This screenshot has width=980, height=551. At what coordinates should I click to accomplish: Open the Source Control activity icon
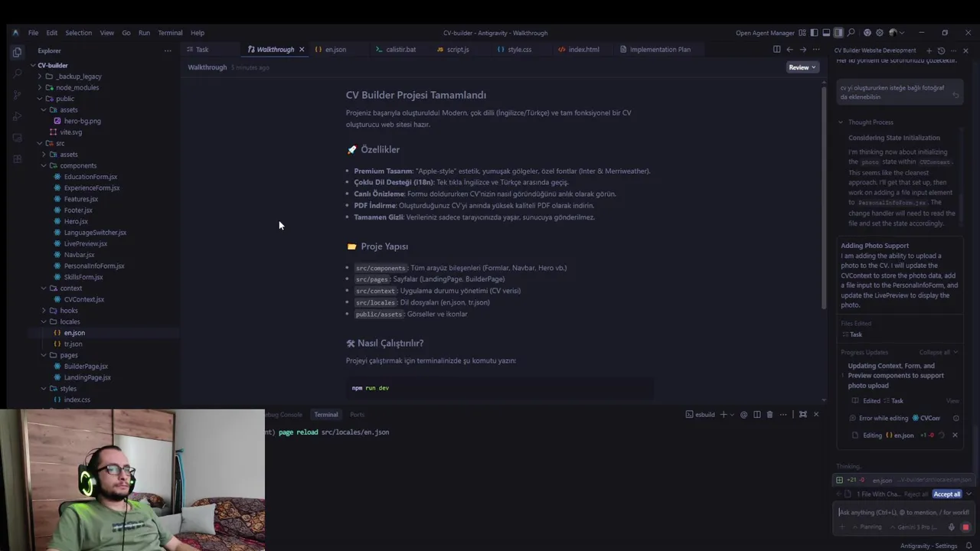tap(17, 95)
